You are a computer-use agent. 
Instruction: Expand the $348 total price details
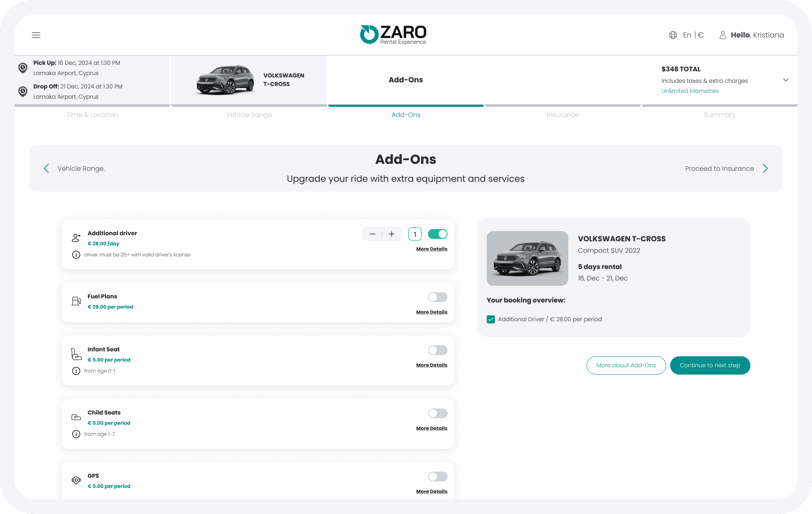point(786,80)
